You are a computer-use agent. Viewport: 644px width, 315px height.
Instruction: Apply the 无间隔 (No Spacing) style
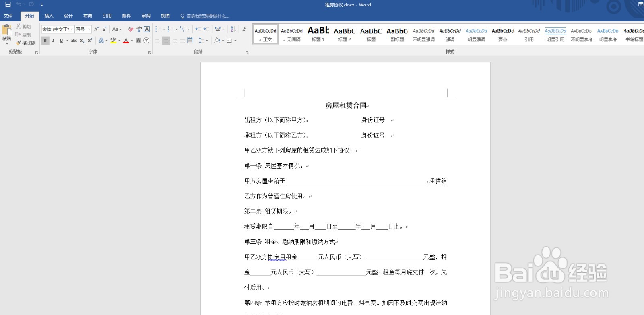coord(292,34)
